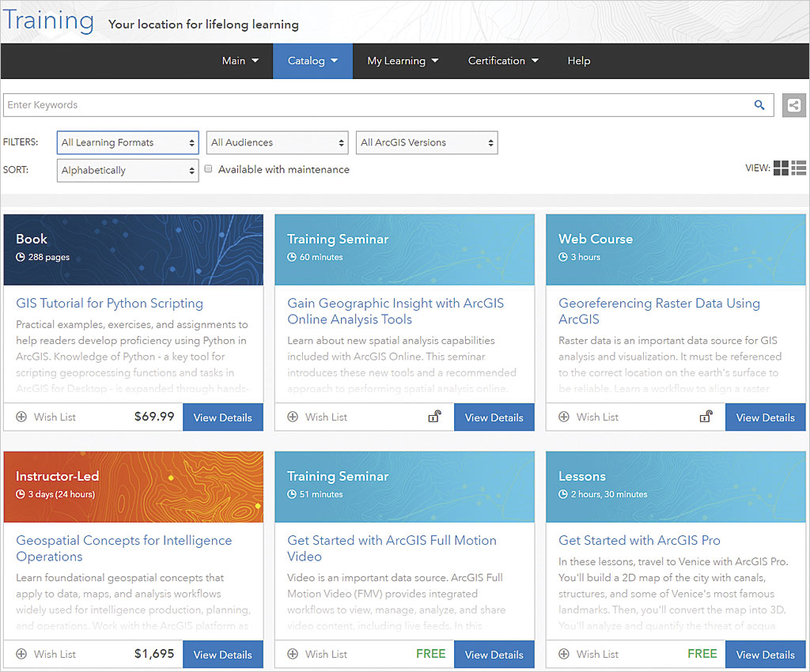View Details for Get Started with ArcGIS Pro

pyautogui.click(x=765, y=654)
